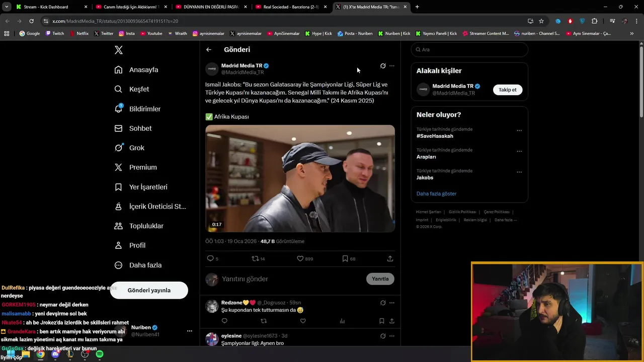Open Grok icon on main post

[383, 66]
